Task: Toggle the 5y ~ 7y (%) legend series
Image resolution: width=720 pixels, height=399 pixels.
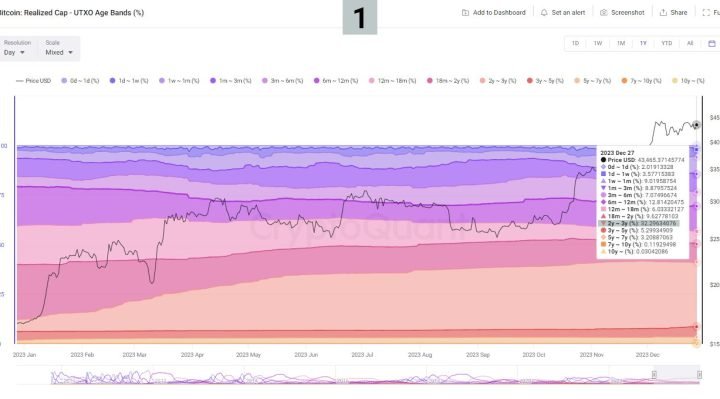Action: click(x=592, y=81)
